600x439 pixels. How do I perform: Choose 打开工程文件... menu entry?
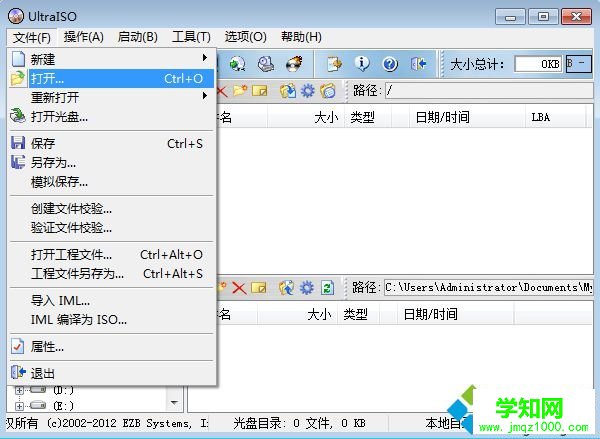coord(112,255)
